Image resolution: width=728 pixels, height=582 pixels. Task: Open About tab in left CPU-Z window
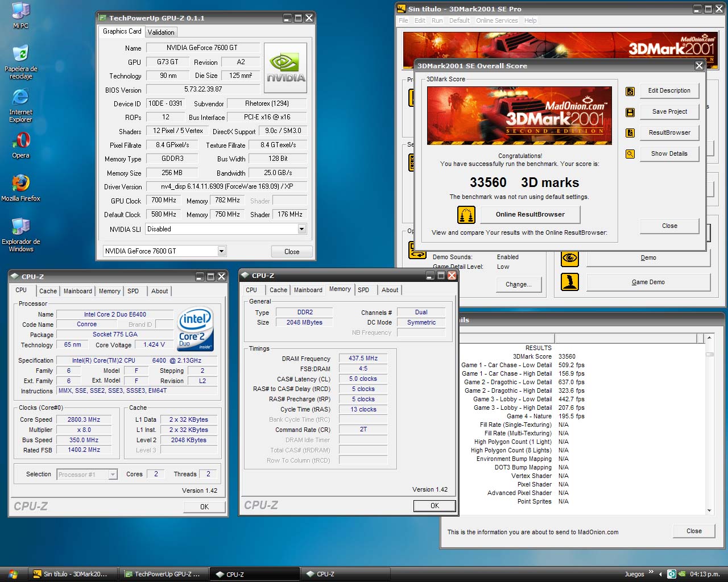159,291
